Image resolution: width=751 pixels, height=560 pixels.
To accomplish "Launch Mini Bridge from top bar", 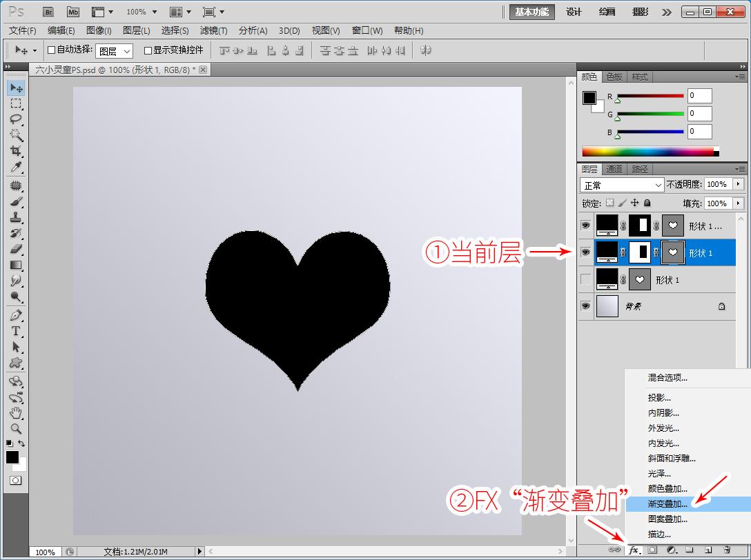I will (x=72, y=12).
